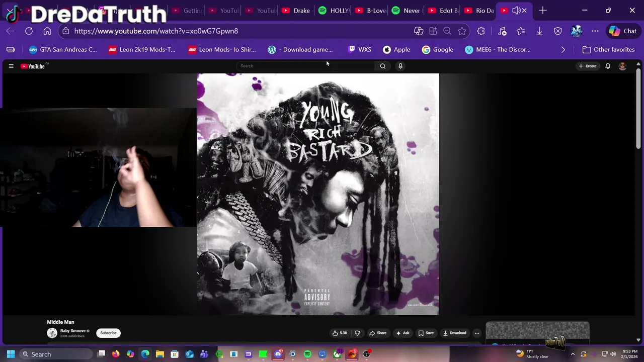Open browser Extensions puzzle icon

click(x=481, y=31)
